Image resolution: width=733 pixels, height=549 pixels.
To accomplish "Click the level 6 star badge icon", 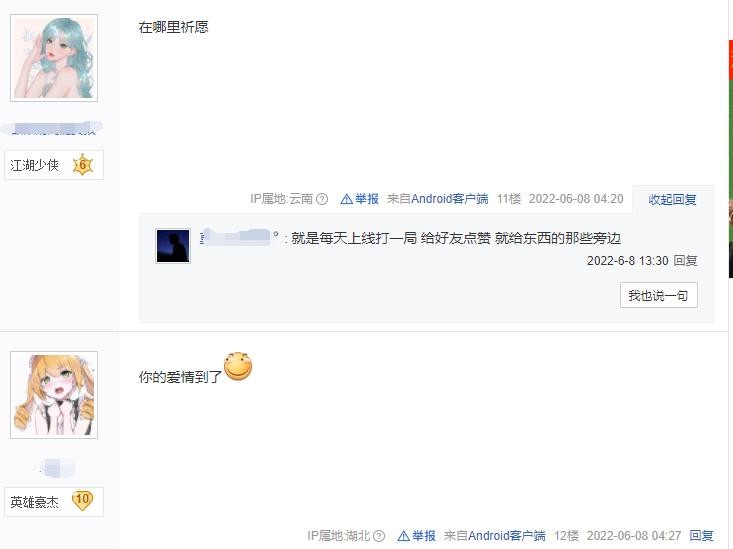I will [x=83, y=165].
